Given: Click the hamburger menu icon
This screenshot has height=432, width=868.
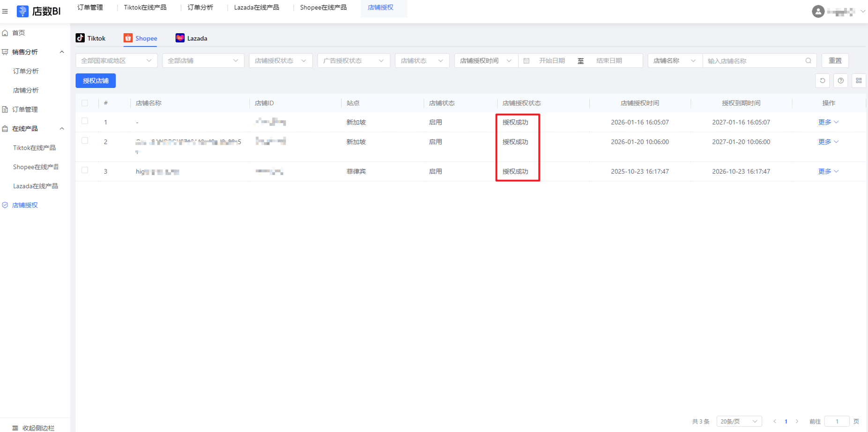Looking at the screenshot, I should [x=5, y=11].
